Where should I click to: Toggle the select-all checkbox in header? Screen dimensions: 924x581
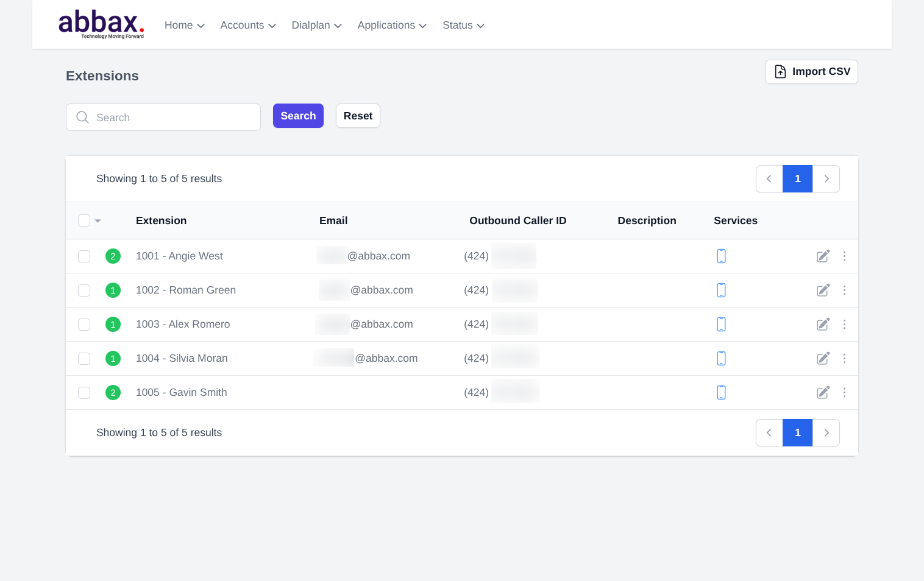[84, 220]
